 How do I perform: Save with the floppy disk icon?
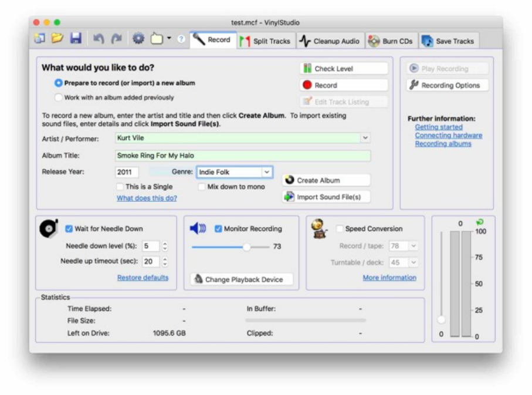[x=76, y=38]
